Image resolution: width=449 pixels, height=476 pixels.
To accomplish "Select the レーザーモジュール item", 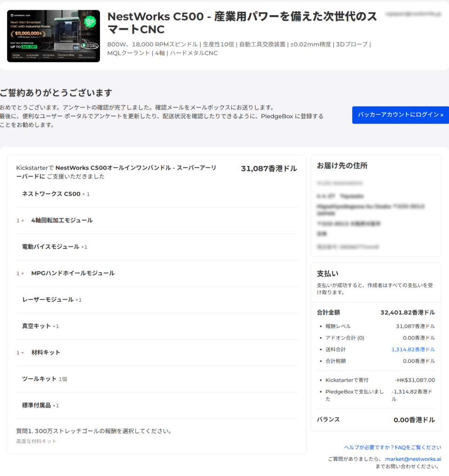I will [x=48, y=300].
